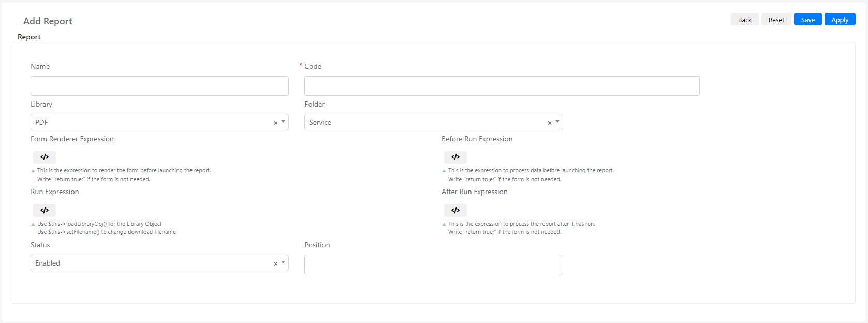
Task: Apply the report changes
Action: [x=840, y=20]
